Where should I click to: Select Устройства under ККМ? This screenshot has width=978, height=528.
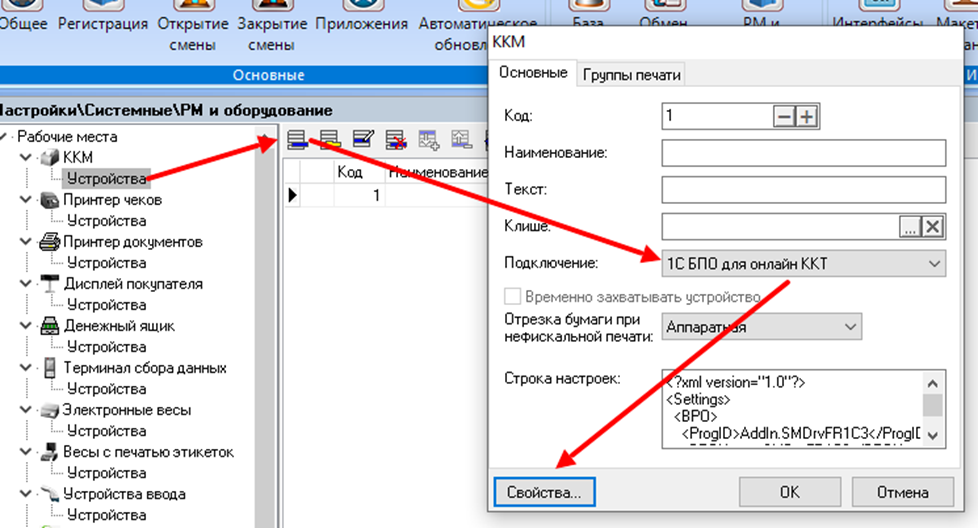tap(106, 179)
